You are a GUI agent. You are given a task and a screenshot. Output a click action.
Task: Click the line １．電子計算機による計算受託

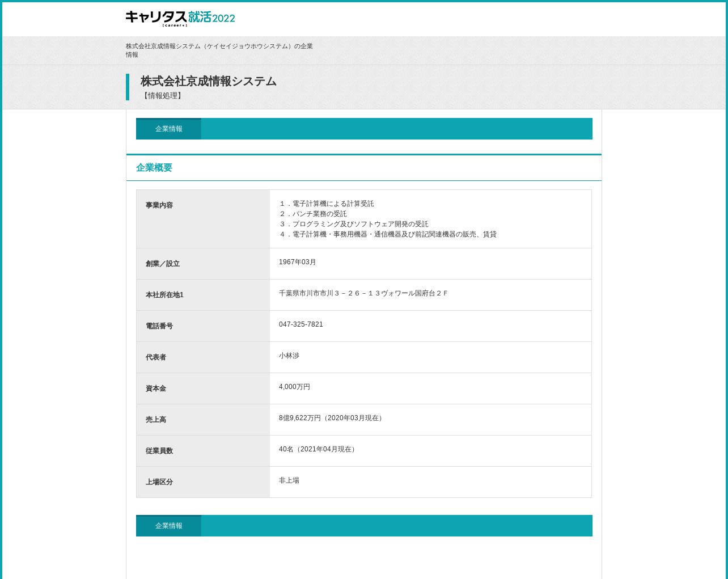click(327, 204)
